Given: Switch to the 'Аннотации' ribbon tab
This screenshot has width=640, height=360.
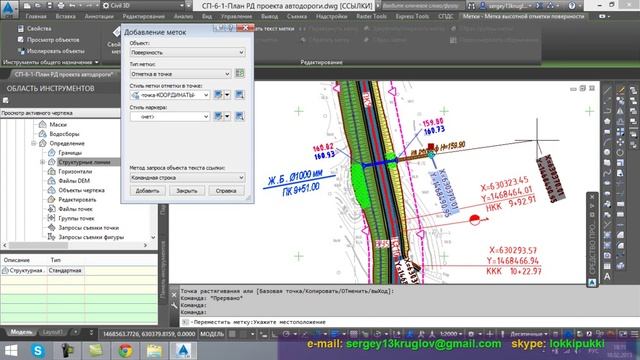Looking at the screenshot, I should [x=99, y=16].
